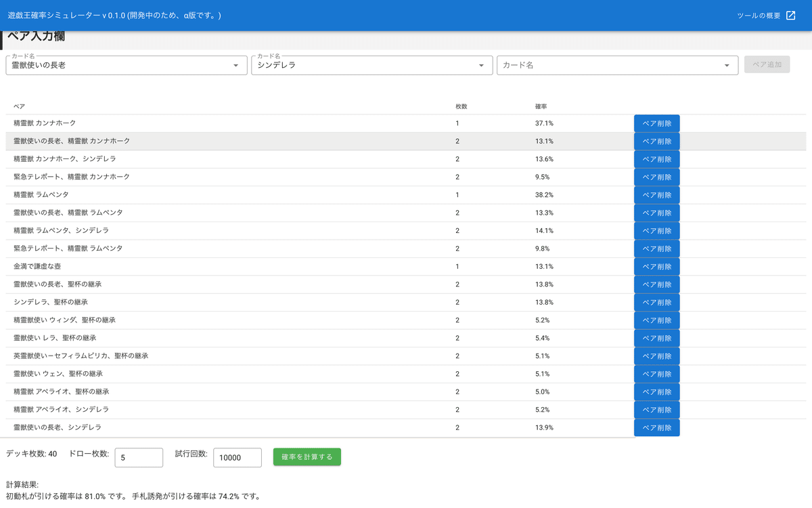Viewport: 812px width, 508px height.
Task: Delete pair 精霊獣使い ウィンダ、聖杯の継承
Action: pyautogui.click(x=656, y=320)
